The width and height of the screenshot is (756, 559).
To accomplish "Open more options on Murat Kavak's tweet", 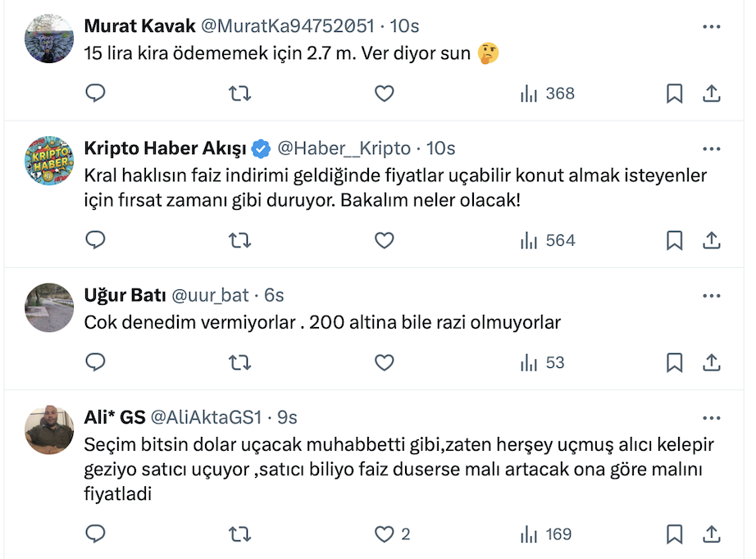I will [711, 26].
